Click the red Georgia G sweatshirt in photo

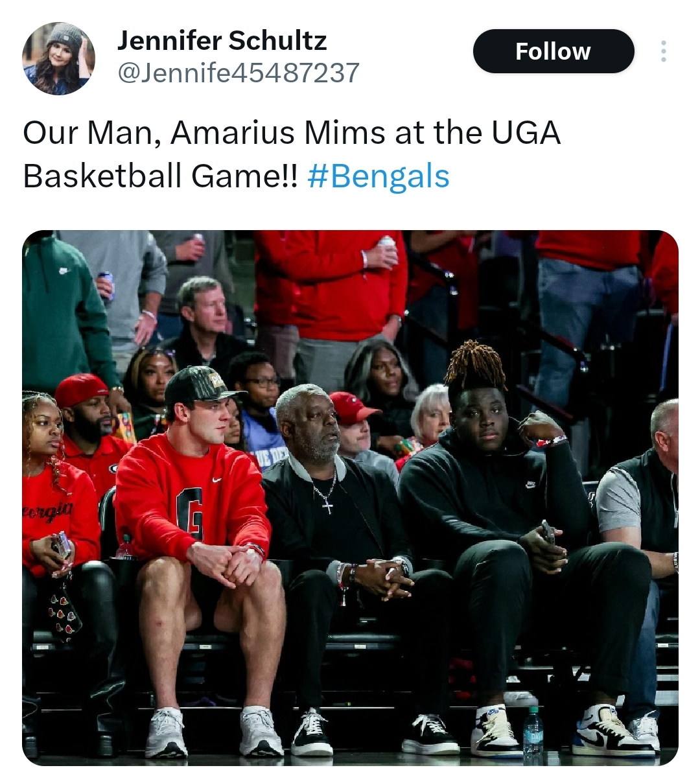click(x=191, y=496)
